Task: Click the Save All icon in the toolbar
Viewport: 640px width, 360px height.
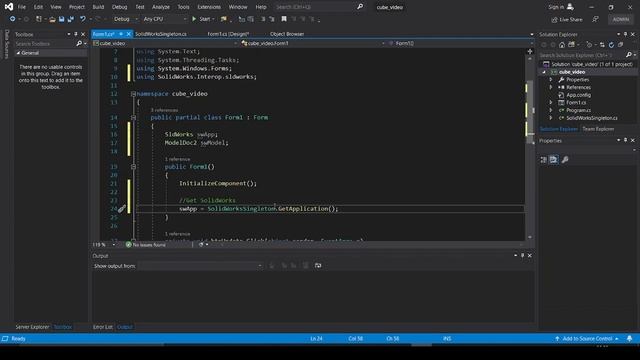Action: [x=71, y=19]
